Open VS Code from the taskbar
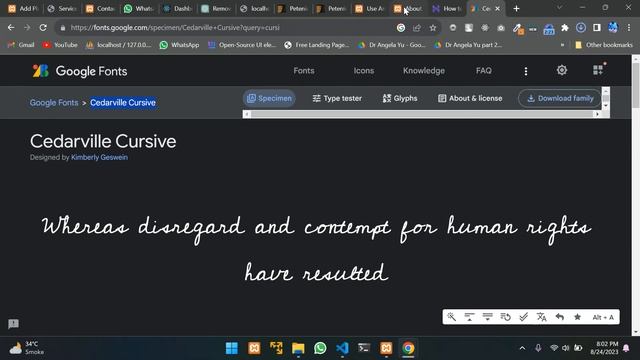 click(342, 348)
